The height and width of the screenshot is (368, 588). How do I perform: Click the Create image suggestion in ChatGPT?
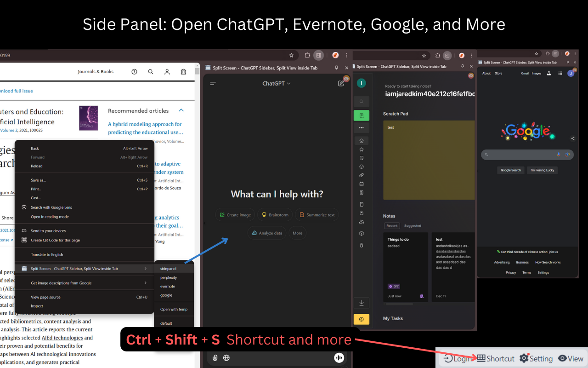point(235,215)
